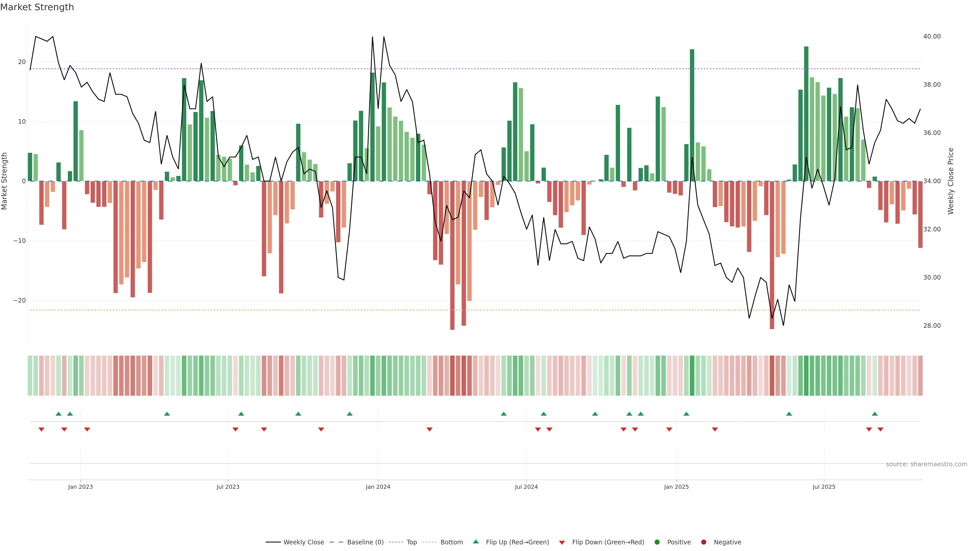Click the Negative red dot legend icon

coord(703,542)
